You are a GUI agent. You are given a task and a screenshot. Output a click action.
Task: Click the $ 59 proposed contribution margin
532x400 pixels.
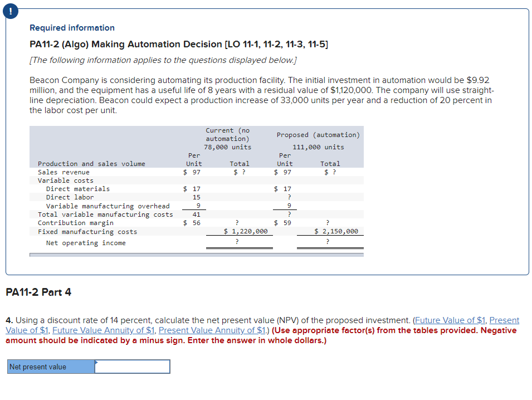click(282, 223)
